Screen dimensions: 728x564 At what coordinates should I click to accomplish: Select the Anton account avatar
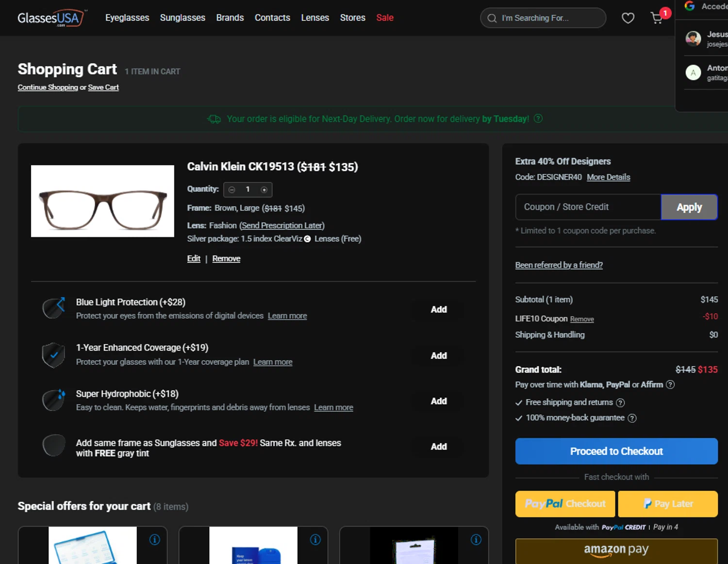[693, 72]
